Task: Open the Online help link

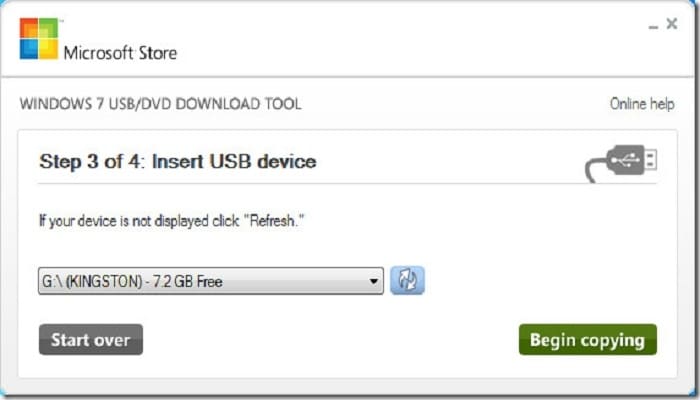Action: coord(642,104)
